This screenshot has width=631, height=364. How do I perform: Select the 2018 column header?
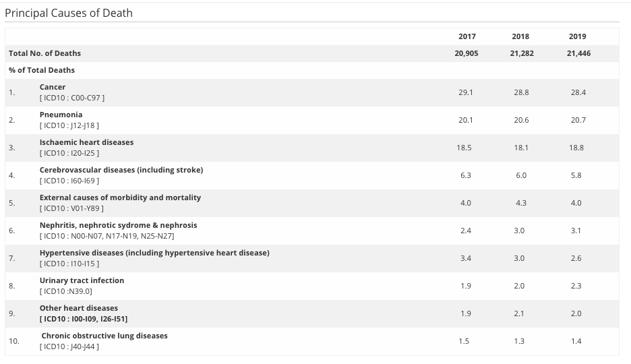520,36
